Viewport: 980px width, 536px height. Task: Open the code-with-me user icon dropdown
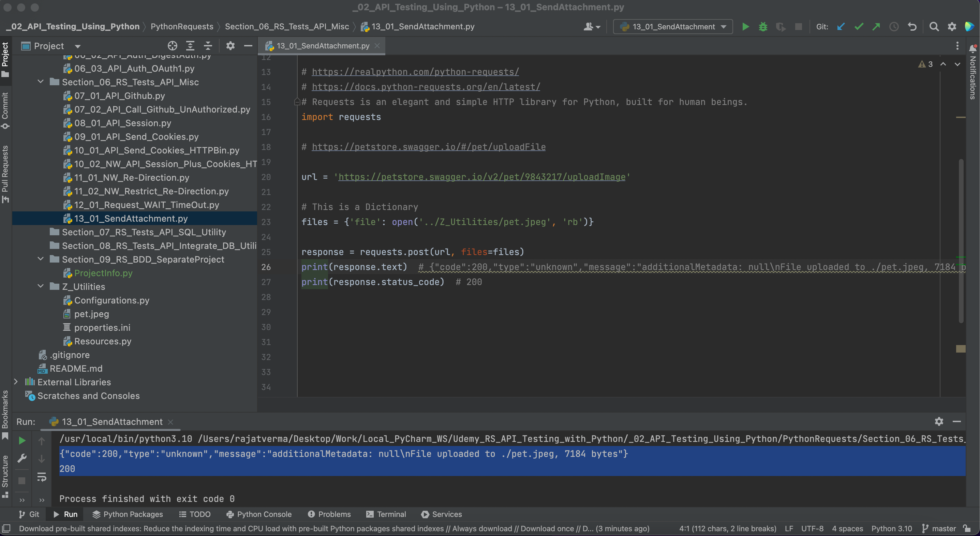coord(592,27)
